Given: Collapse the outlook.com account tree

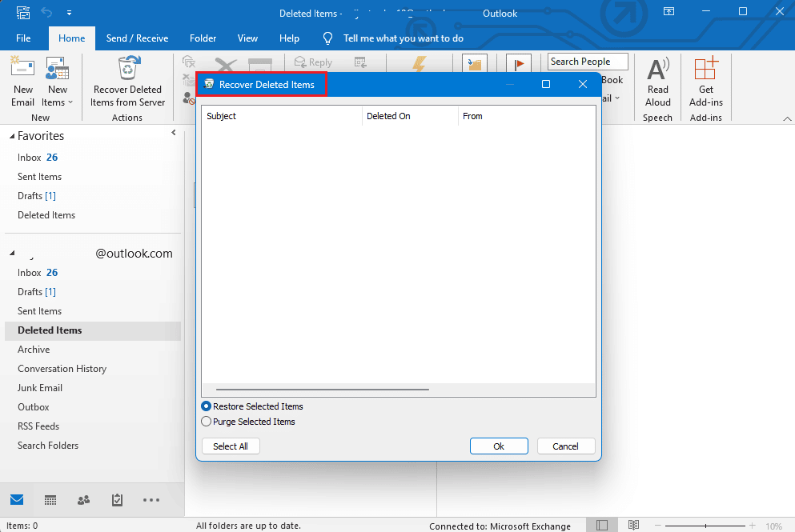Looking at the screenshot, I should click(12, 253).
